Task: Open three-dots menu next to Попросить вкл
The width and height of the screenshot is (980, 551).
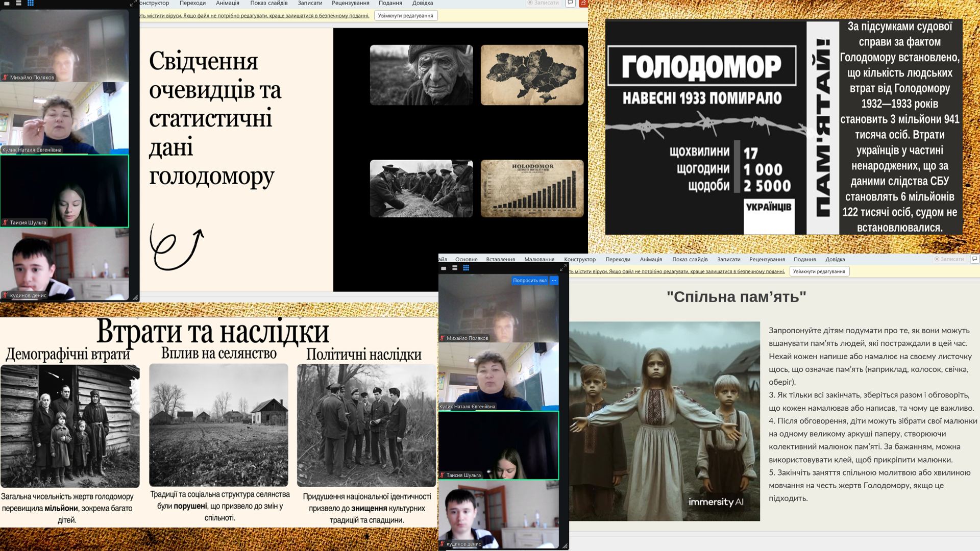Action: point(554,281)
